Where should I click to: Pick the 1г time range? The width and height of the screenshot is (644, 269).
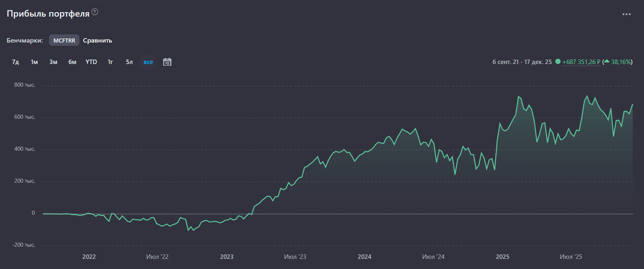coord(110,62)
